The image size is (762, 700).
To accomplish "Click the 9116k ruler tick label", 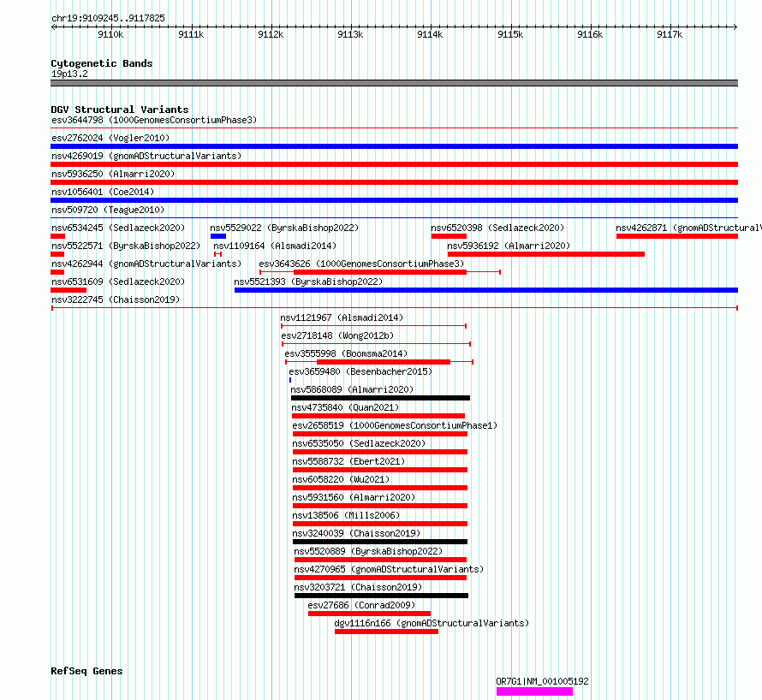I will coord(590,34).
